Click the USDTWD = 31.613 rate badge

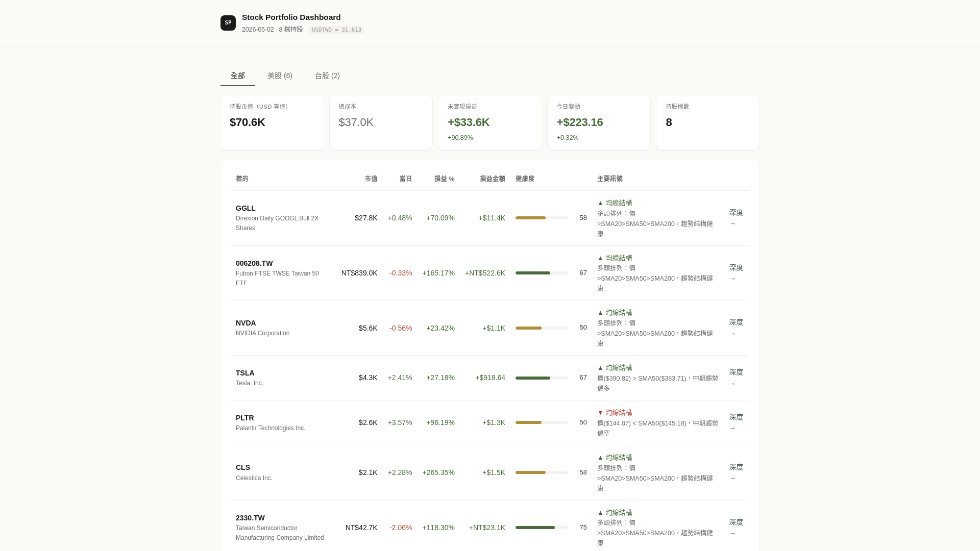pyautogui.click(x=336, y=30)
